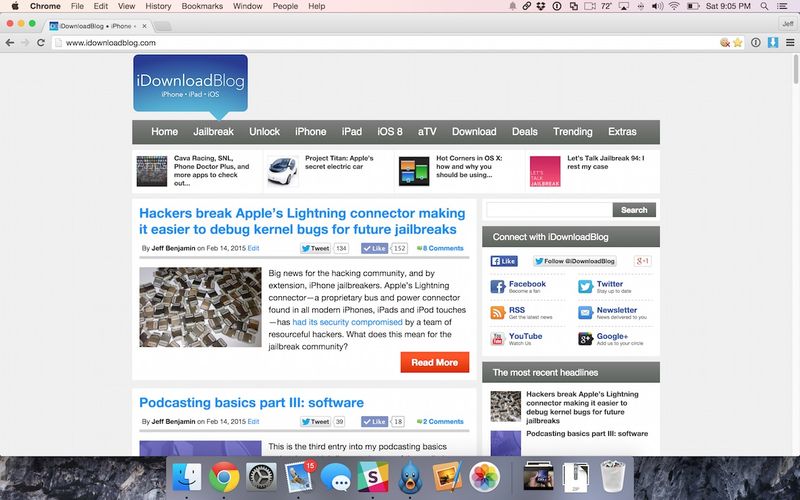Open 8 Comments link
Screen dimensions: 800x500
(440, 248)
